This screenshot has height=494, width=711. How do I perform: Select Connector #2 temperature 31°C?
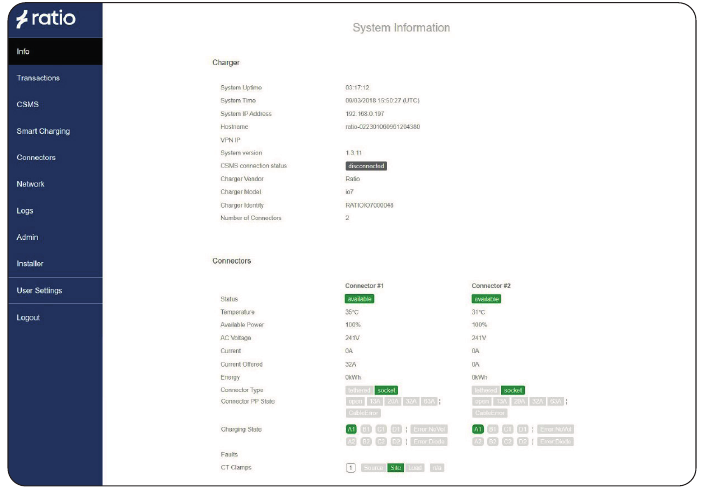478,312
